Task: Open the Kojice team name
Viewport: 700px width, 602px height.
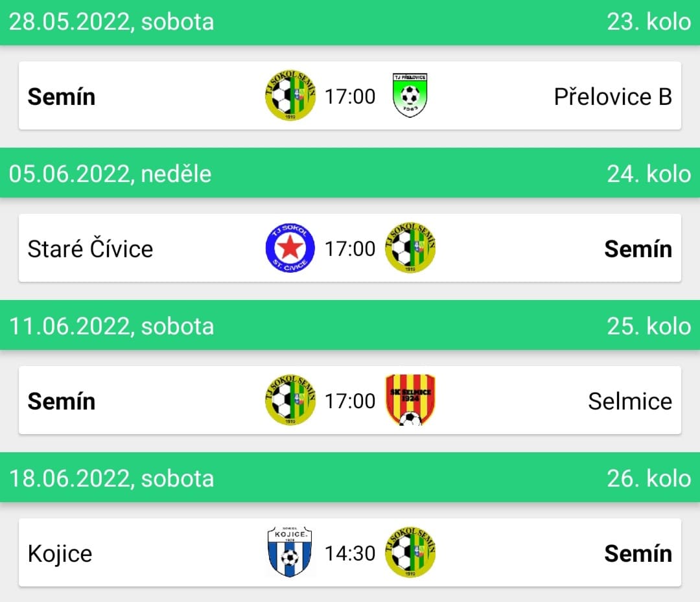Action: (60, 554)
